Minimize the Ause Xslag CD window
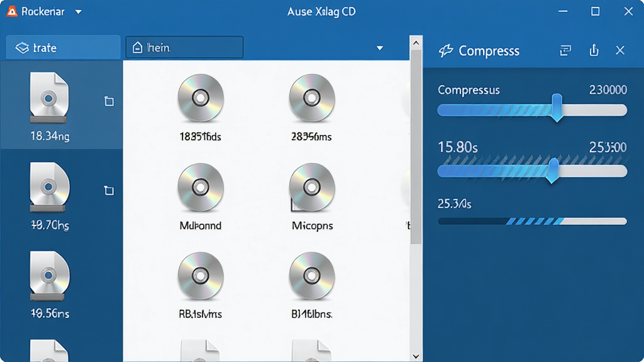The height and width of the screenshot is (362, 644). click(563, 11)
